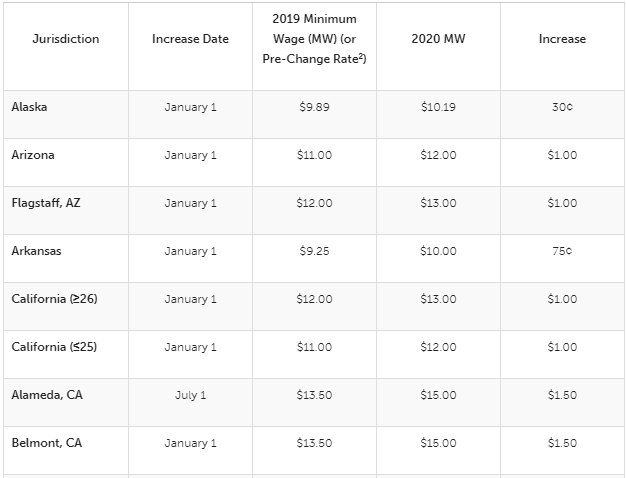Select the California (≤25) row label

click(54, 347)
